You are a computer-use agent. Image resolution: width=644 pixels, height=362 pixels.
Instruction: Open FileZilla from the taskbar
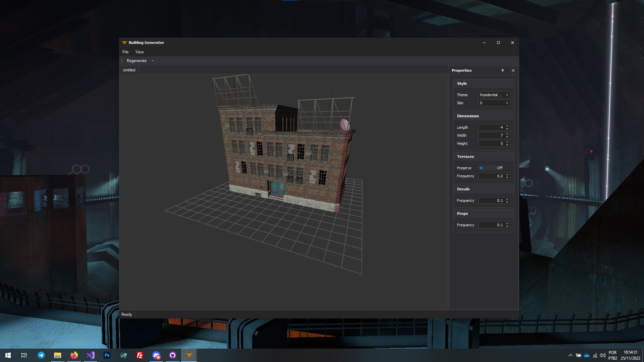tap(140, 355)
